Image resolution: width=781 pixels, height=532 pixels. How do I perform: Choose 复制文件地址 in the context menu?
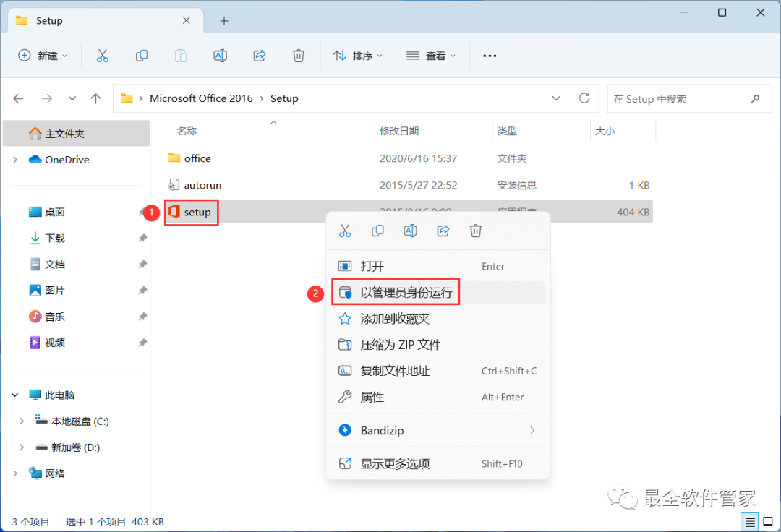(x=438, y=371)
